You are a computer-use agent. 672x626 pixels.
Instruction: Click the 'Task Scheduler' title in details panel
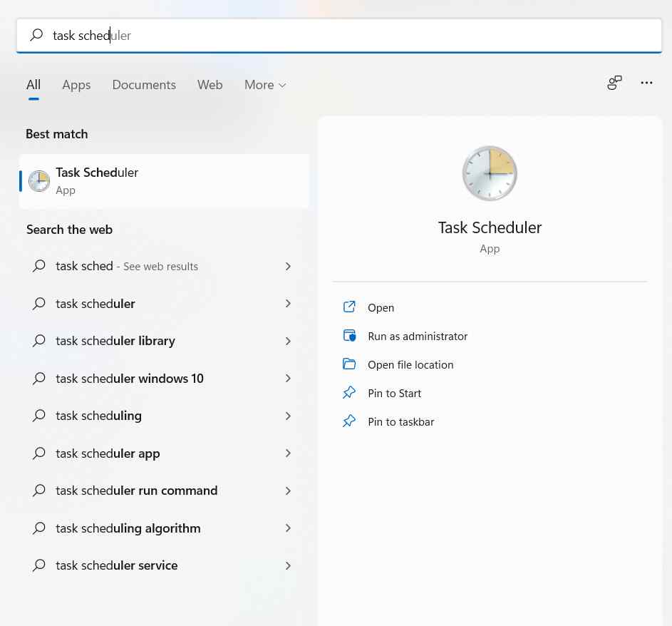tap(490, 227)
